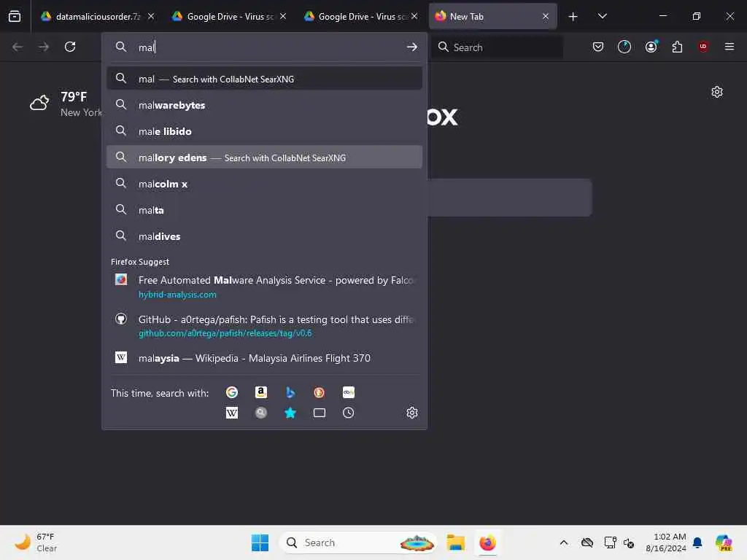The image size is (747, 560).
Task: Search with the gray magnifier engine
Action: point(261,413)
